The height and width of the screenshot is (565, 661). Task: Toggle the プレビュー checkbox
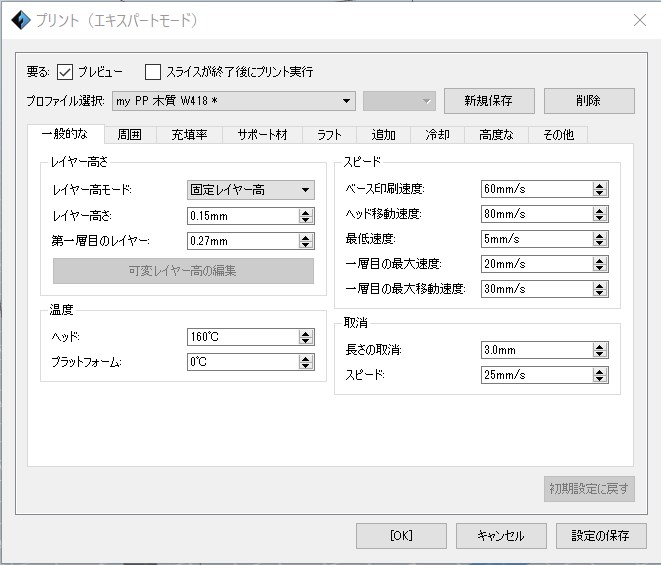pyautogui.click(x=64, y=72)
